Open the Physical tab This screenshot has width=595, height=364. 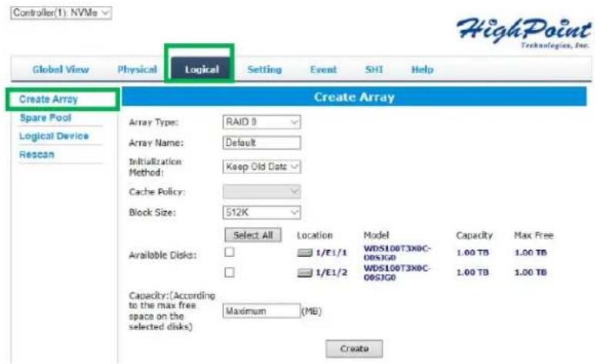(137, 69)
